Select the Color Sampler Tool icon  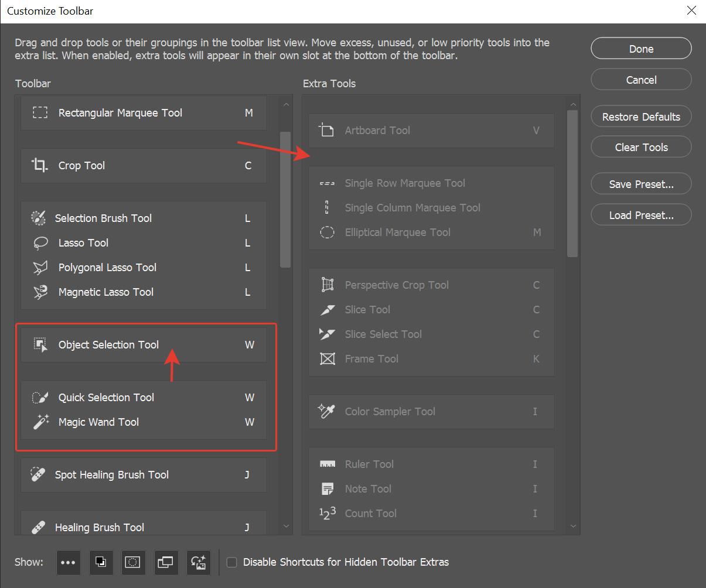point(326,412)
